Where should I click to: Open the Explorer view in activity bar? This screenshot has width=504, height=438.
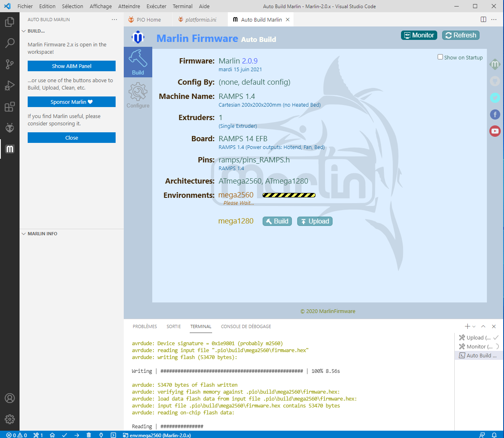[x=10, y=22]
